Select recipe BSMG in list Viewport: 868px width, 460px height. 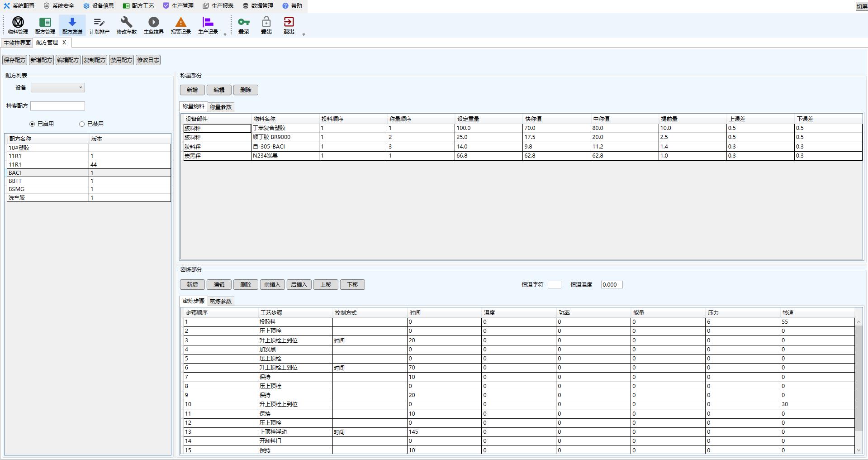[89, 189]
